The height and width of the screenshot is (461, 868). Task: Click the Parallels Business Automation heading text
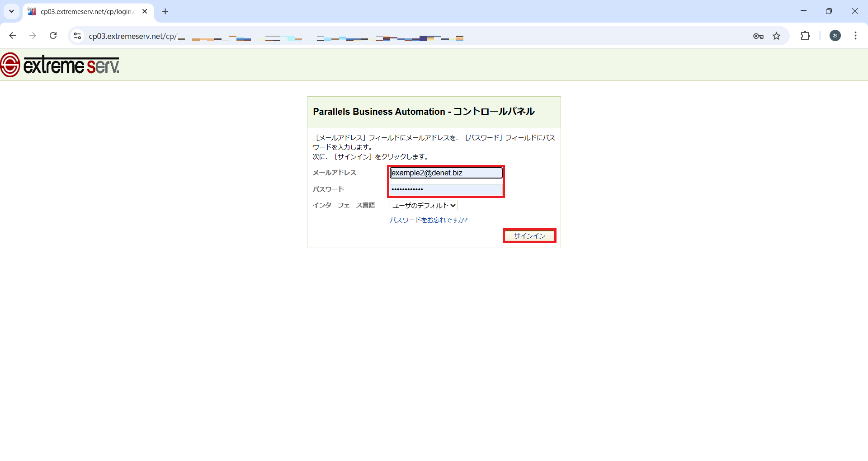[x=424, y=112]
